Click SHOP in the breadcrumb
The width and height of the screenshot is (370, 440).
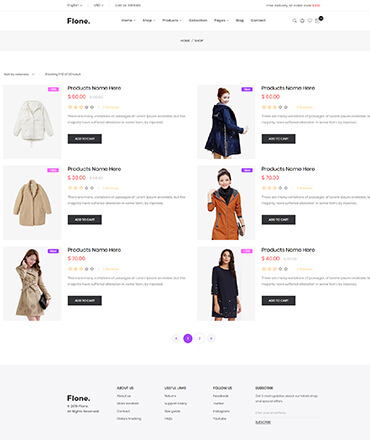[x=199, y=41]
